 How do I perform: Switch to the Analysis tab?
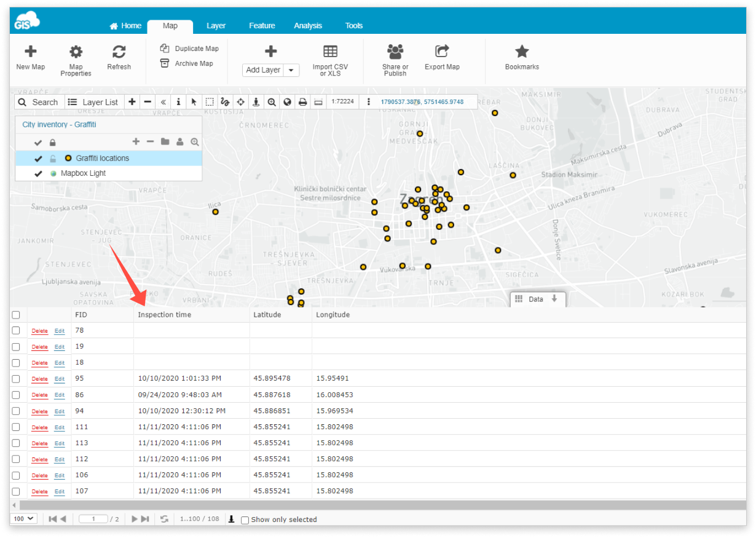click(x=308, y=25)
